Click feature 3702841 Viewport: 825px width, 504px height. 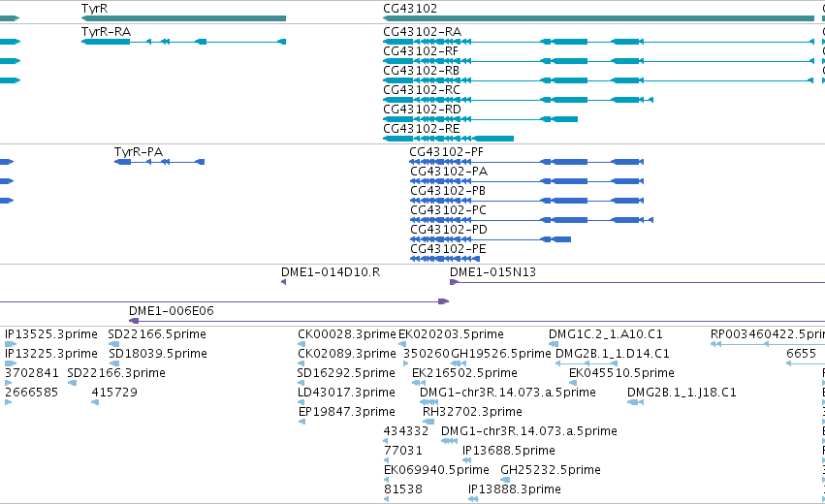click(32, 373)
